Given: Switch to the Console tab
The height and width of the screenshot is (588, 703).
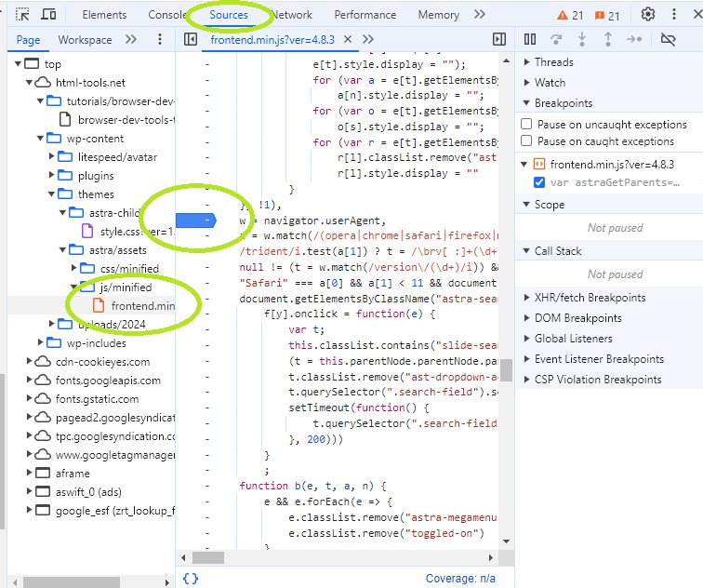Looking at the screenshot, I should [167, 15].
